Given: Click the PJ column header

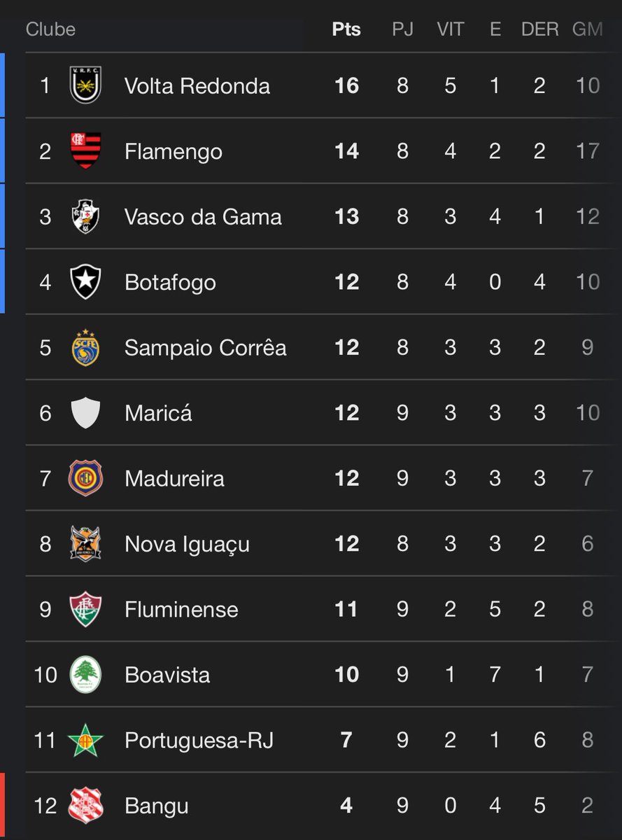Looking at the screenshot, I should 402,29.
